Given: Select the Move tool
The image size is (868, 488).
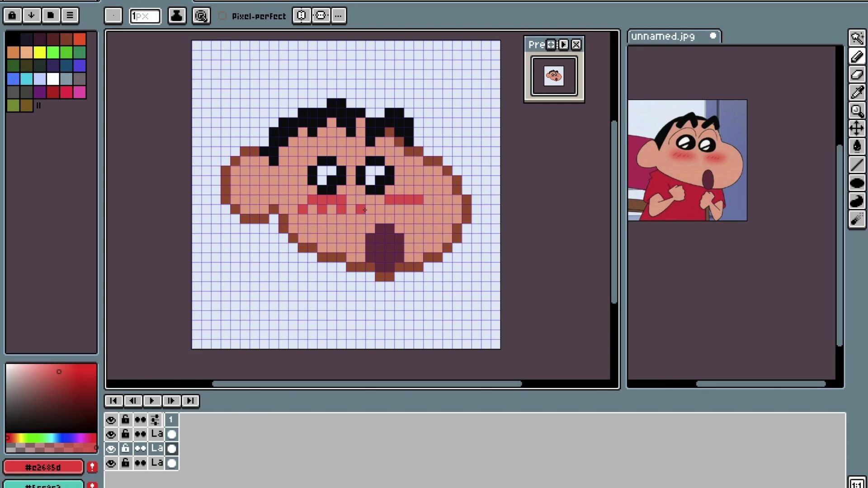Looking at the screenshot, I should [x=857, y=129].
